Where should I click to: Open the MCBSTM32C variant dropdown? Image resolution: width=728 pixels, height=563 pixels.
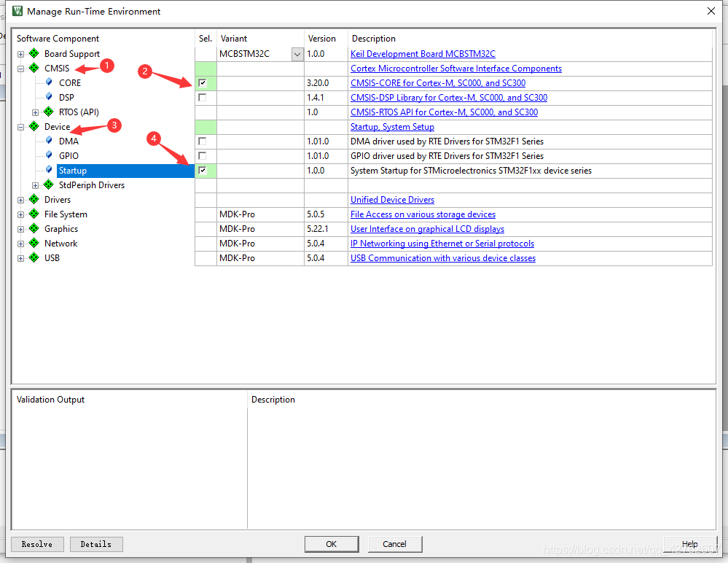point(297,55)
